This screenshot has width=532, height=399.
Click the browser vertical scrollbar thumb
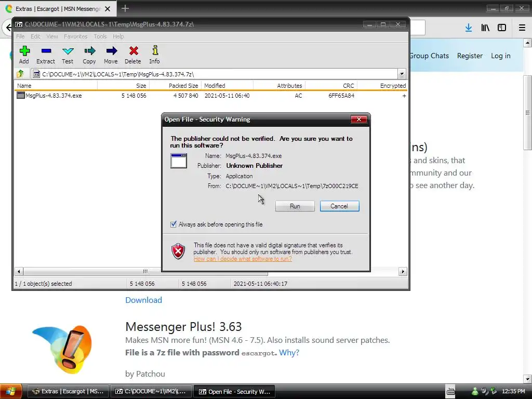tap(527, 113)
